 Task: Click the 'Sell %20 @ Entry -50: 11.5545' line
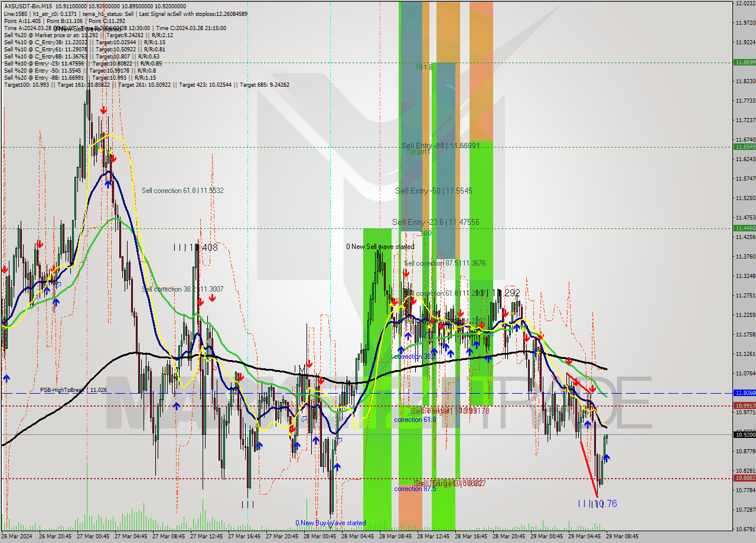click(x=80, y=70)
